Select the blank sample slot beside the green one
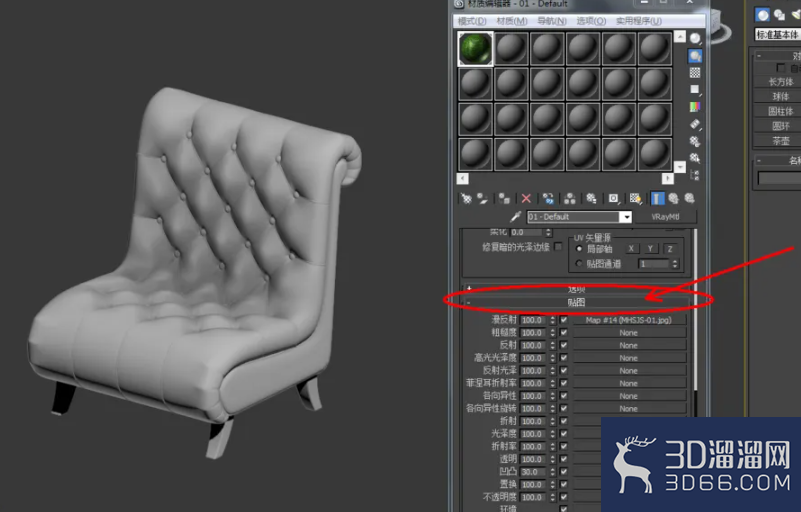 tap(511, 49)
